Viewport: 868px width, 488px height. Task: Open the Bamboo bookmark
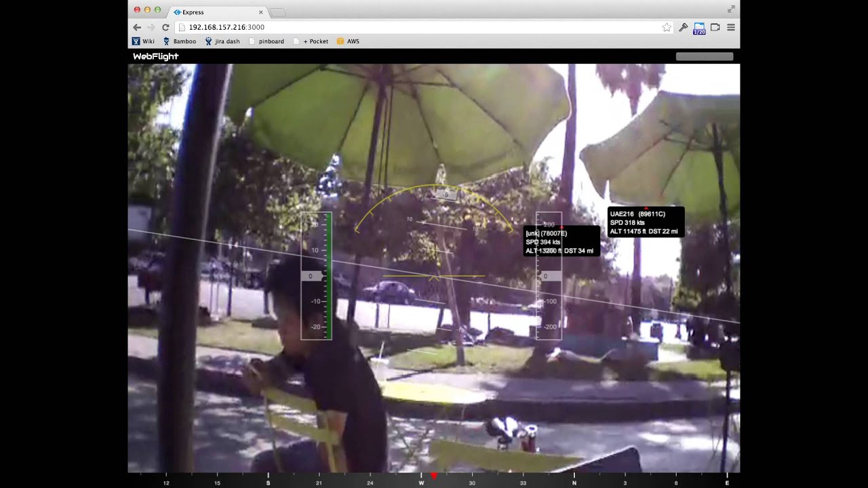(180, 41)
